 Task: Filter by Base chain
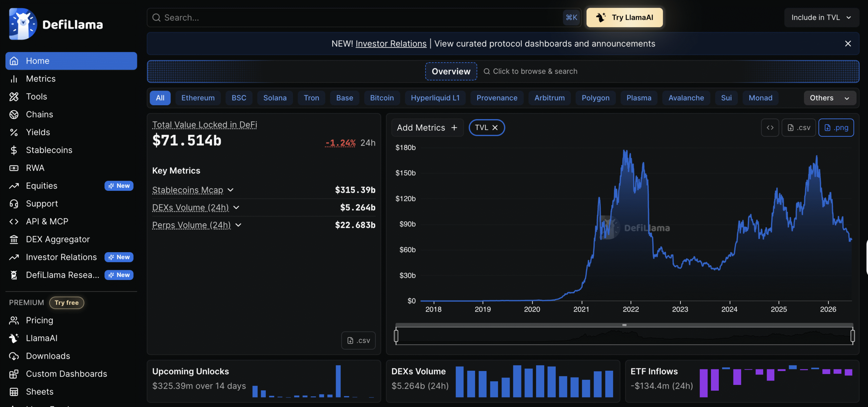click(344, 98)
